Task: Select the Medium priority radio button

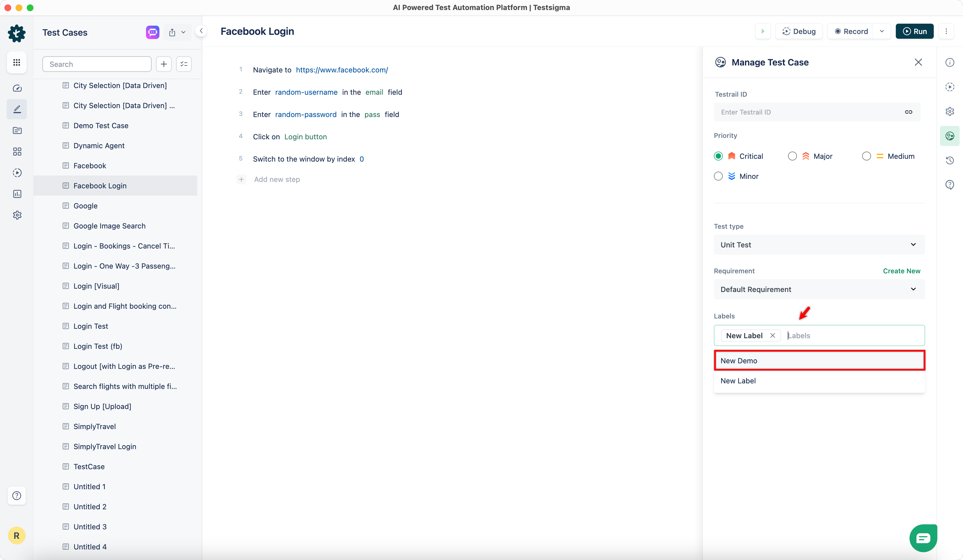Action: (866, 156)
